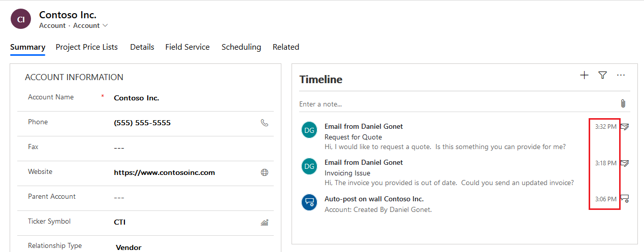Click the 3:18 PM timestamp
The image size is (644, 252).
(x=606, y=163)
